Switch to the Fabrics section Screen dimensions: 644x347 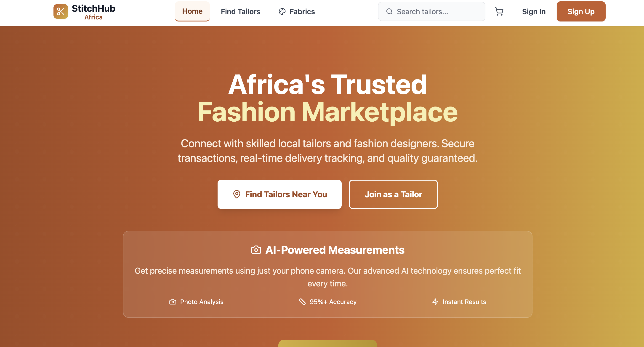point(302,11)
